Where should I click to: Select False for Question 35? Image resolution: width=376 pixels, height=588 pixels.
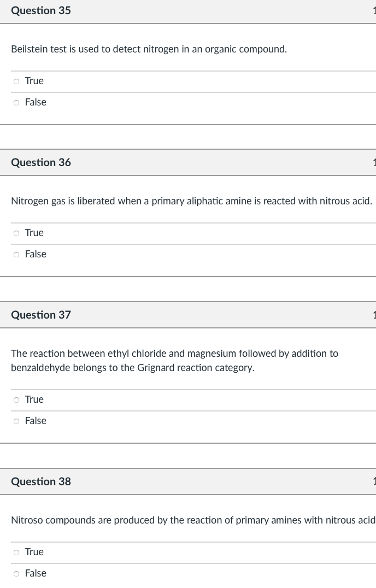[16, 102]
